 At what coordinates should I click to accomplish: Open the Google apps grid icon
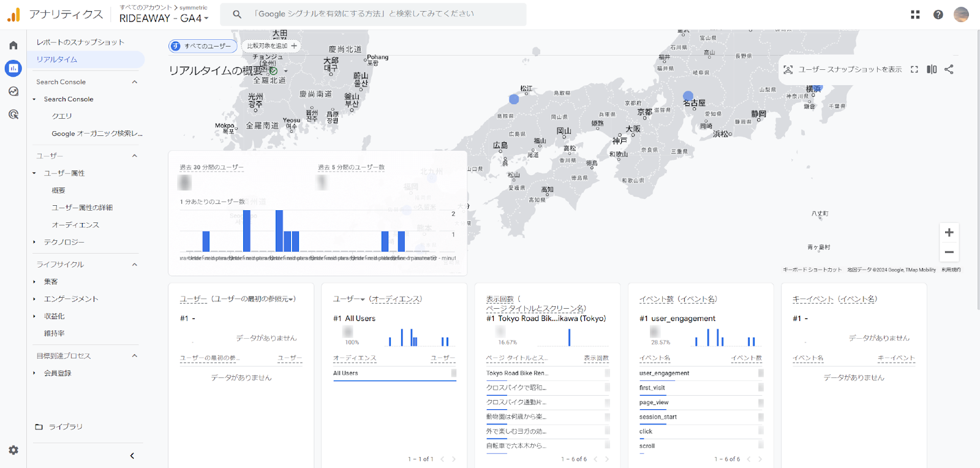pos(915,15)
